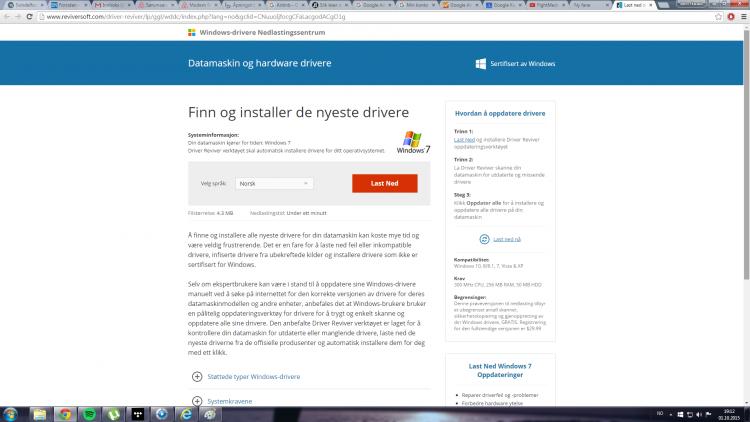Go back using browser back arrow
Image resolution: width=750 pixels, height=422 pixels.
pyautogui.click(x=7, y=17)
